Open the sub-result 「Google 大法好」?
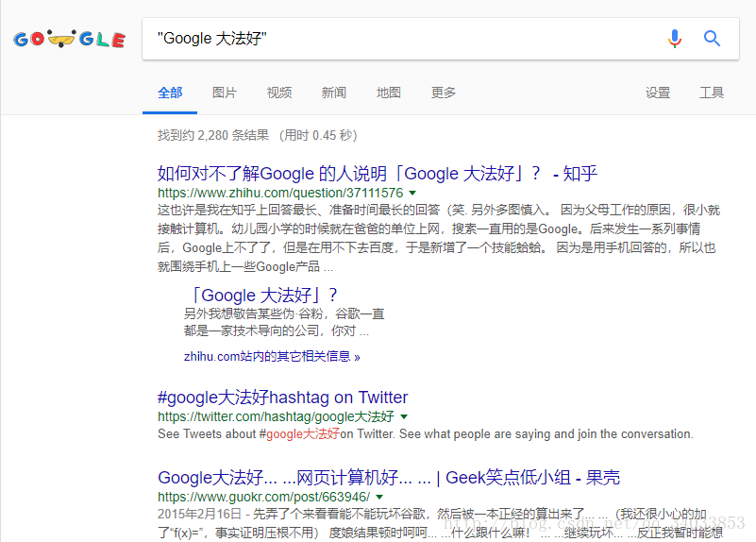 (264, 295)
